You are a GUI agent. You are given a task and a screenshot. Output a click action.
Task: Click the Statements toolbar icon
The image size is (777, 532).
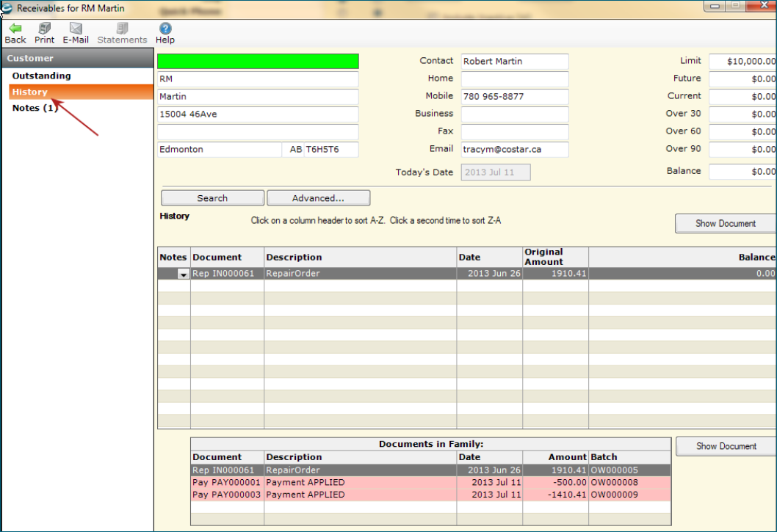tap(122, 28)
